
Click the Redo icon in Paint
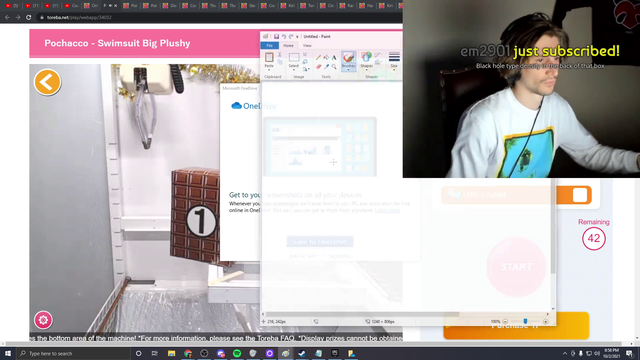tap(291, 36)
